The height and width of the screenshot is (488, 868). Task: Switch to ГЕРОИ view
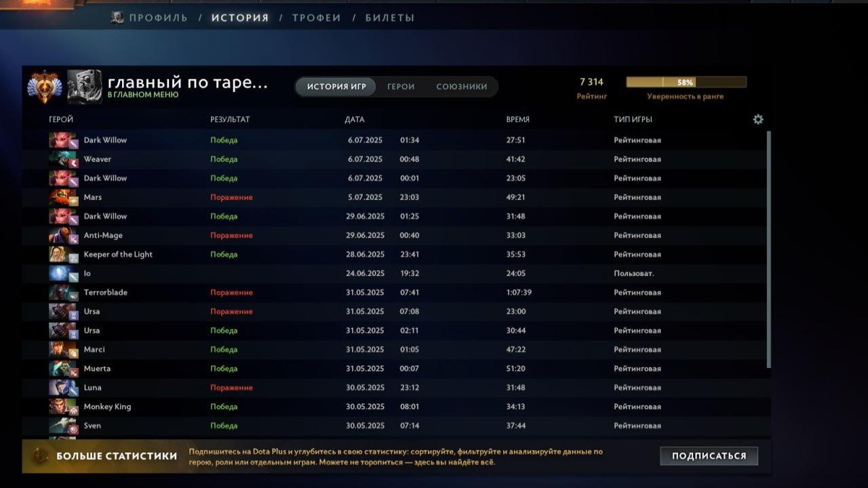click(x=401, y=87)
